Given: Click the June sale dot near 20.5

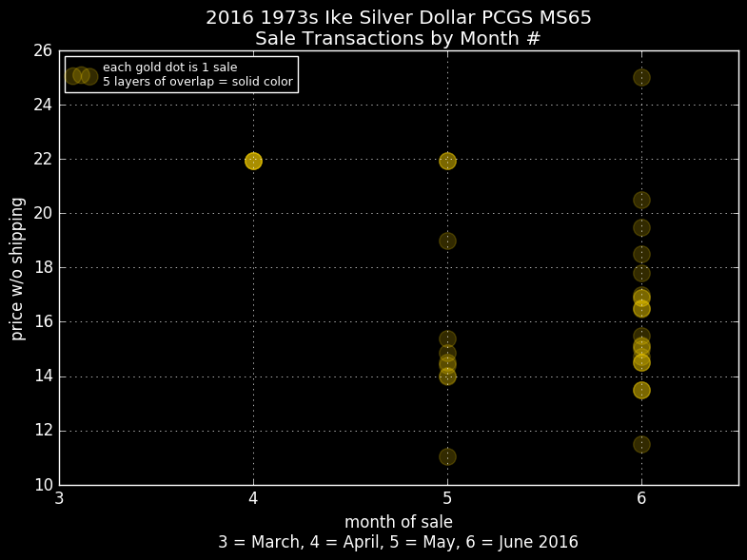Looking at the screenshot, I should 641,200.
